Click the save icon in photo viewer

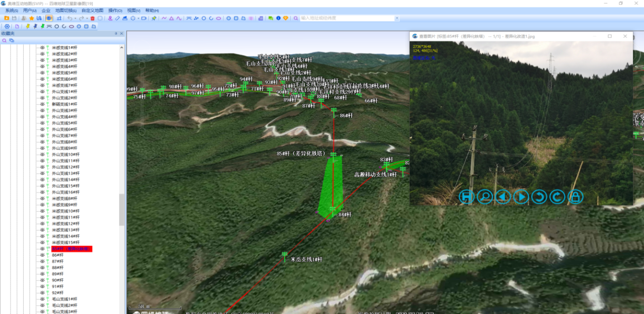click(x=466, y=196)
